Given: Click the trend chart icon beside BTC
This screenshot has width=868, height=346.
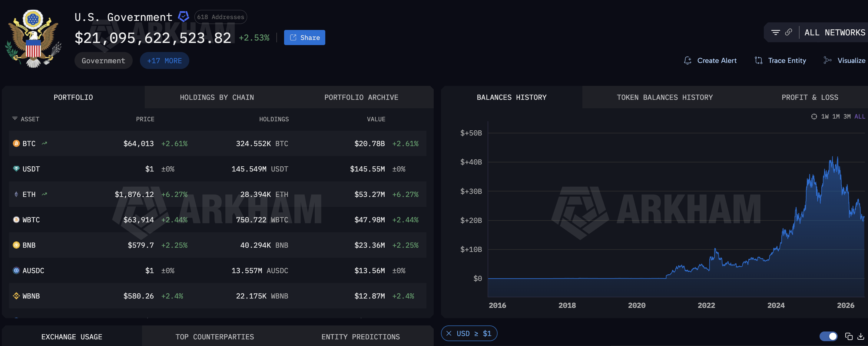Looking at the screenshot, I should coord(44,143).
